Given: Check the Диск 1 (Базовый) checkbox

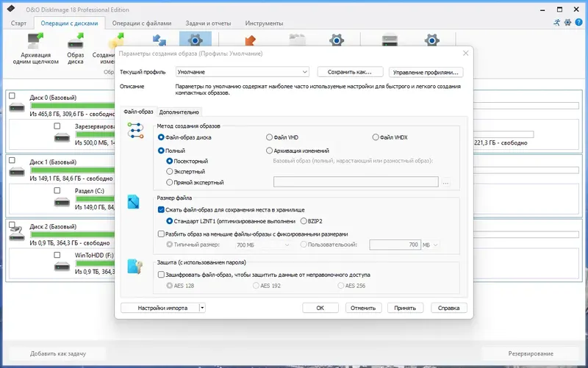Looking at the screenshot, I should 12,160.
